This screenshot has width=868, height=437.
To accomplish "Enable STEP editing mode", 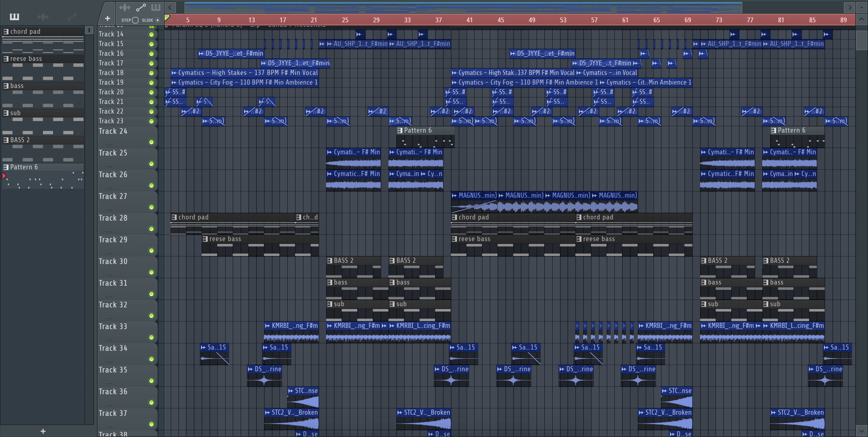I will coord(135,20).
